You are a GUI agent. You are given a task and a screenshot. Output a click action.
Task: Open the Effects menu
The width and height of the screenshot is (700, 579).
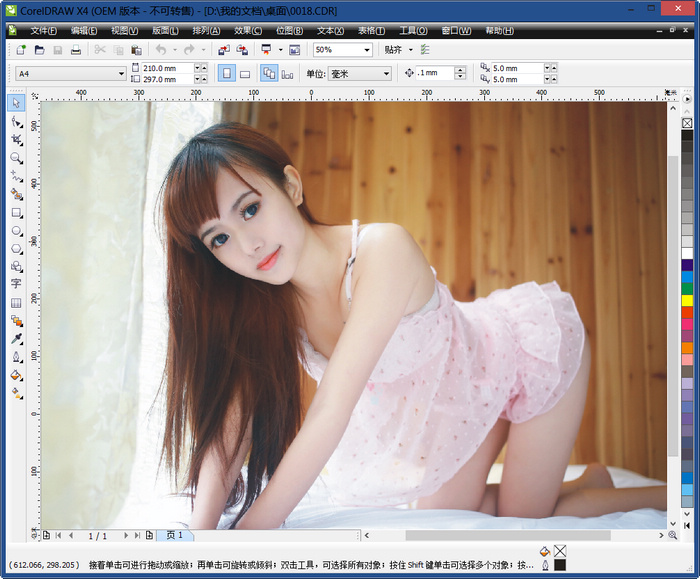pyautogui.click(x=248, y=30)
